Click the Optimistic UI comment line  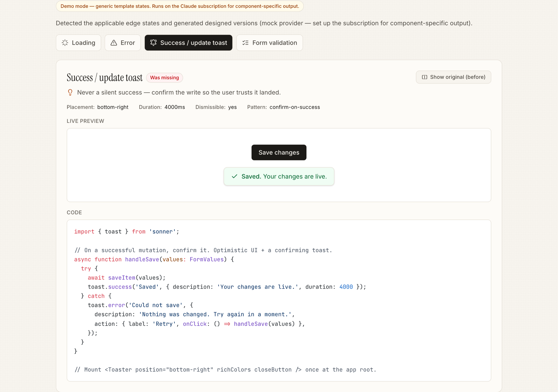203,250
